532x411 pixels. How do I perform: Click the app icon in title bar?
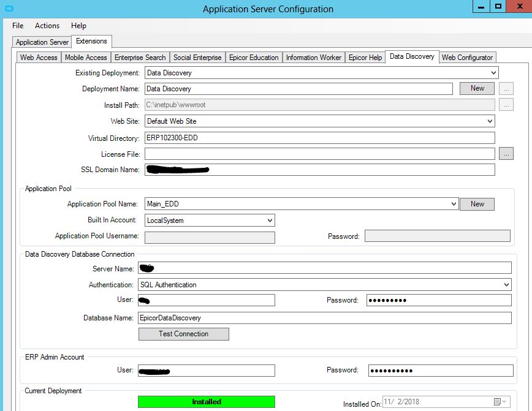(x=9, y=9)
